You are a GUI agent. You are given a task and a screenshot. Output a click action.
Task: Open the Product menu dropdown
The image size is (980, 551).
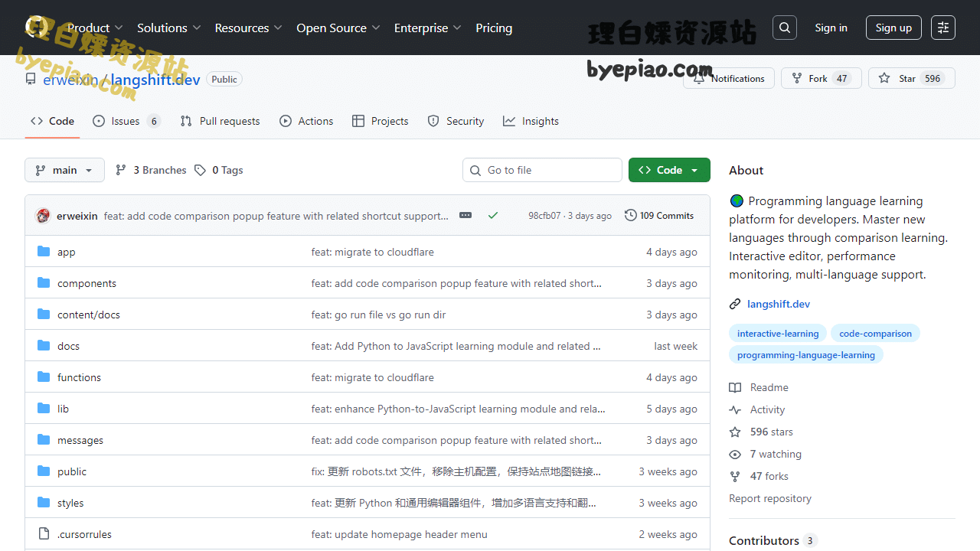(x=95, y=28)
